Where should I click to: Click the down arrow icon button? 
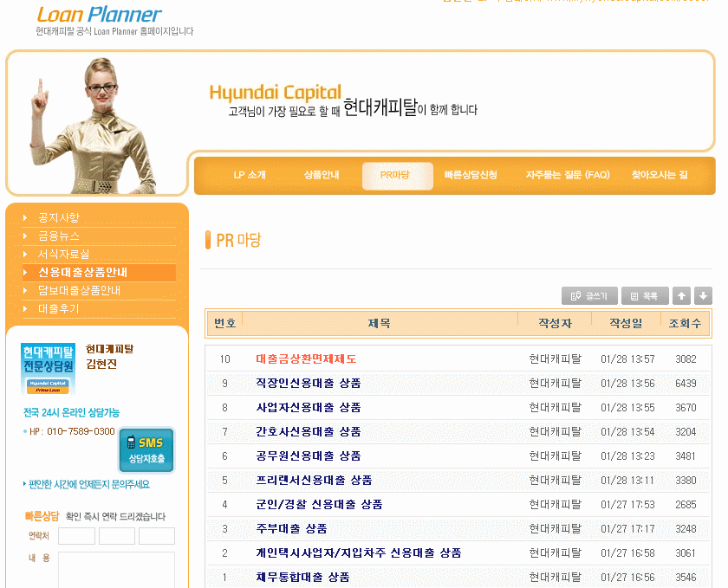pyautogui.click(x=703, y=296)
